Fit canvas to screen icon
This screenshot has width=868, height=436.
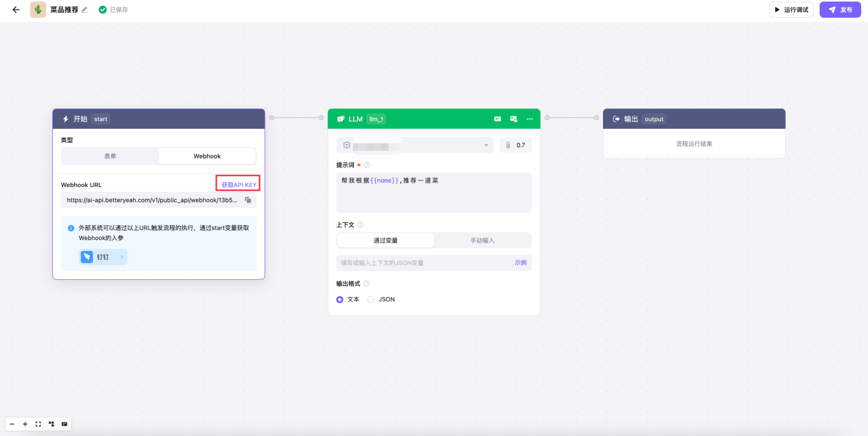(38, 424)
